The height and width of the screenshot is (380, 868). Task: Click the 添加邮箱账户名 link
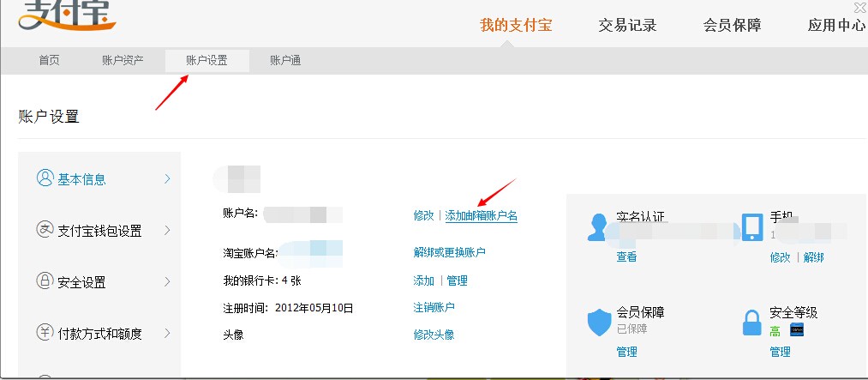(481, 215)
